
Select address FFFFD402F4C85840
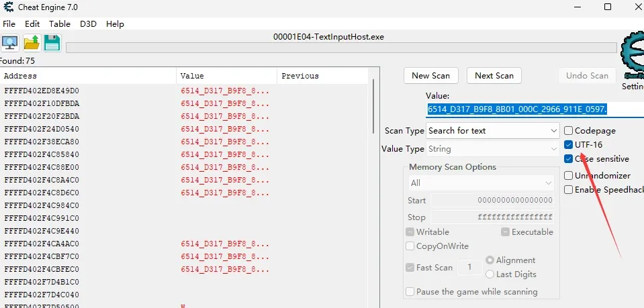tap(42, 154)
